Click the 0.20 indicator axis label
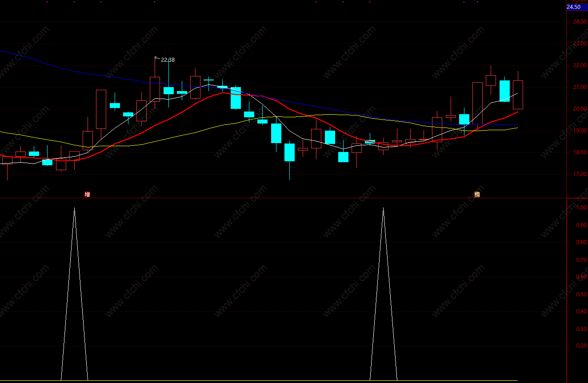The width and height of the screenshot is (588, 383). (581, 346)
